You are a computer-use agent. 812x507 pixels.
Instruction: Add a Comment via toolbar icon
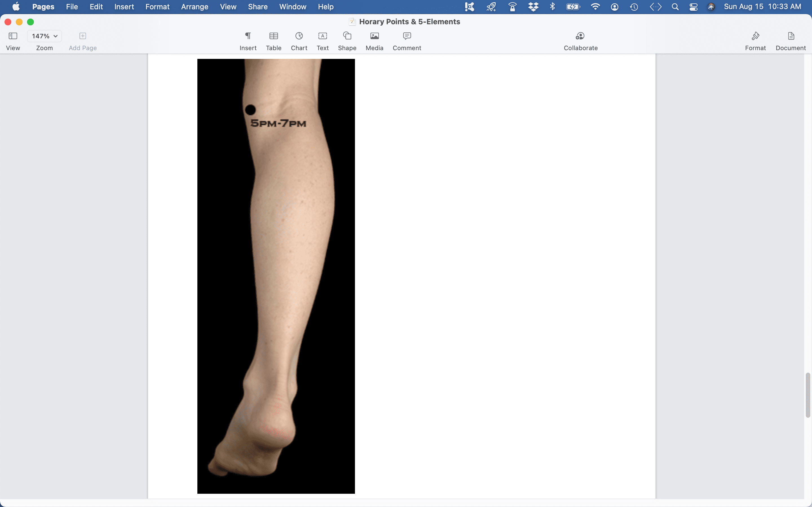(407, 36)
